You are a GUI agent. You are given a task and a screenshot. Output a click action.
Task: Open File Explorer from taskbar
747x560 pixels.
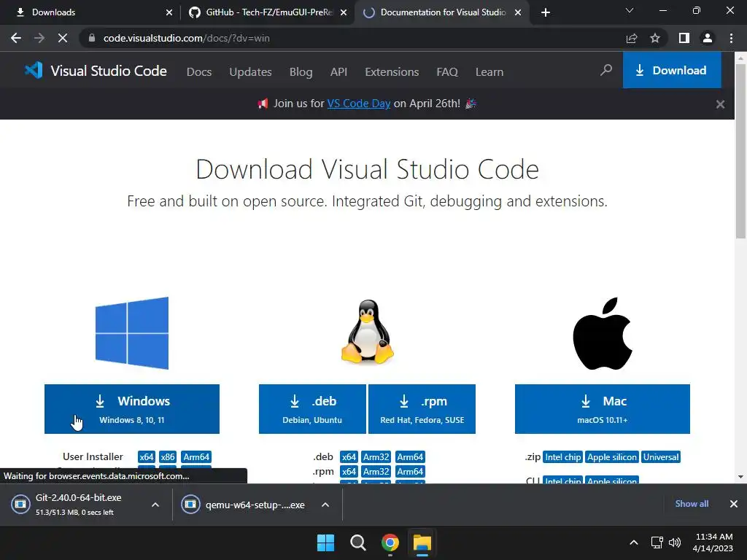pos(422,542)
